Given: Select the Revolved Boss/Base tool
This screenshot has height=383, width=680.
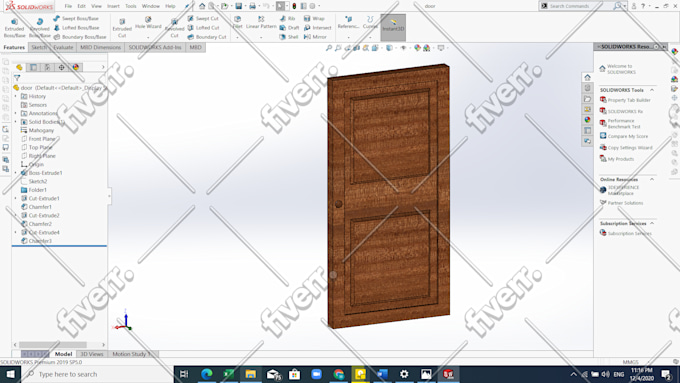Looking at the screenshot, I should [x=39, y=28].
